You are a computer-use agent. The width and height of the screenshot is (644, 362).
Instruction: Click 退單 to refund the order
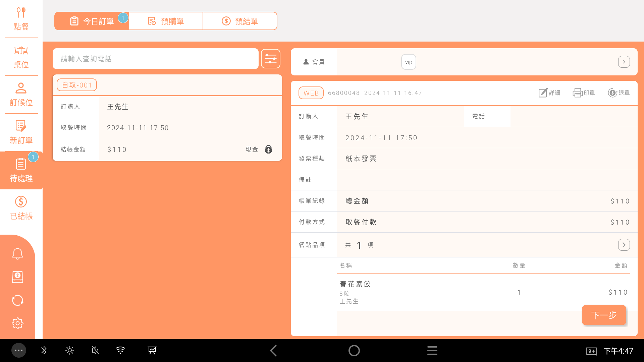(619, 93)
